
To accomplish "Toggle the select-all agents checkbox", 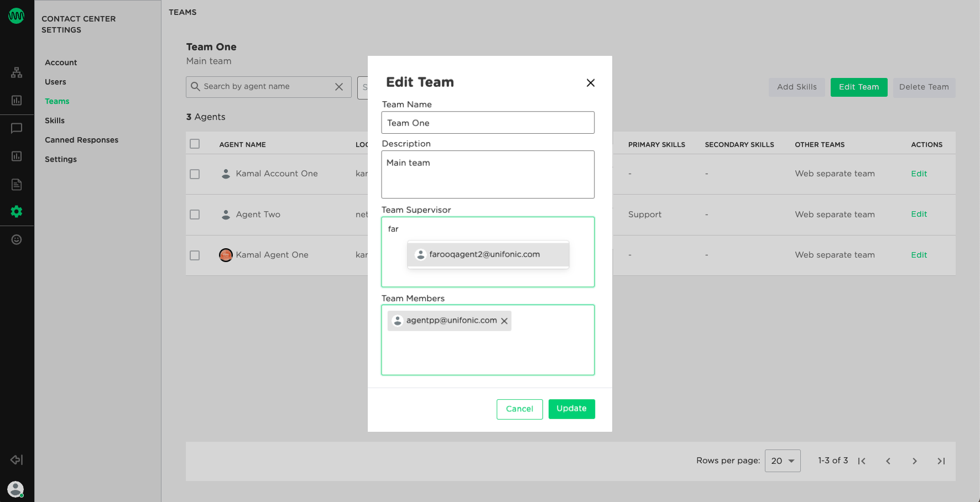I will [195, 144].
